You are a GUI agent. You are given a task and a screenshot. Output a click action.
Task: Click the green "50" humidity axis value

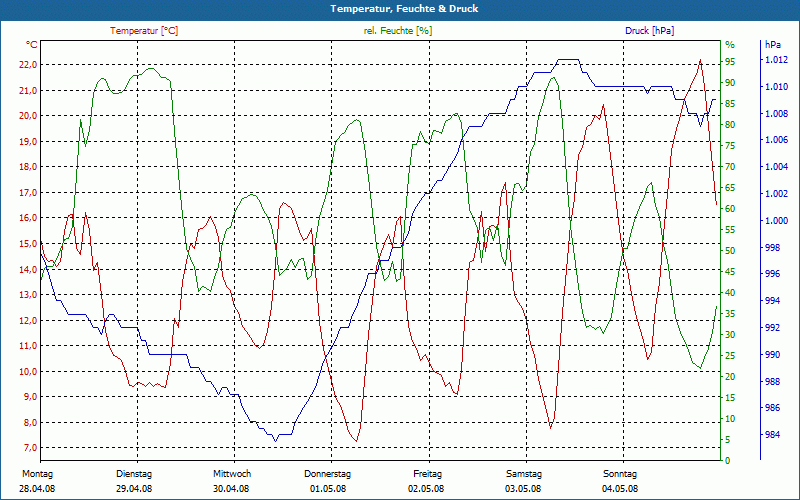pyautogui.click(x=730, y=251)
